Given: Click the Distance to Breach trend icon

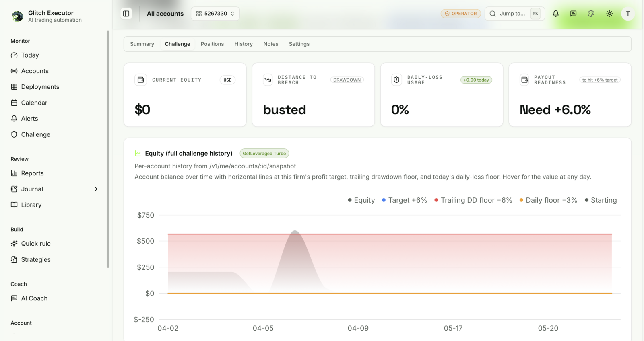Looking at the screenshot, I should point(268,80).
